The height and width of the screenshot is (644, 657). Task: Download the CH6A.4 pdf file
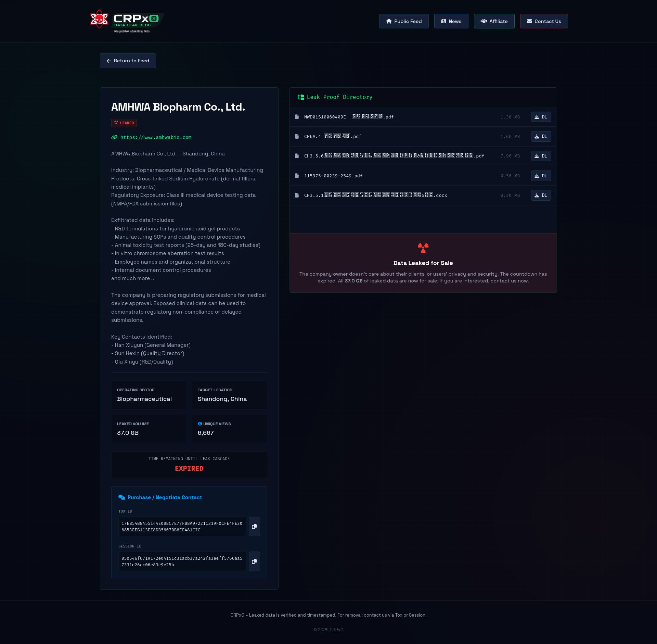pyautogui.click(x=541, y=137)
